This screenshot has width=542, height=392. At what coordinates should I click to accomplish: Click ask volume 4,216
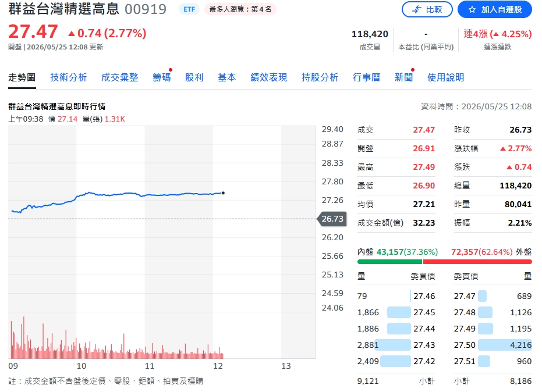(x=521, y=345)
